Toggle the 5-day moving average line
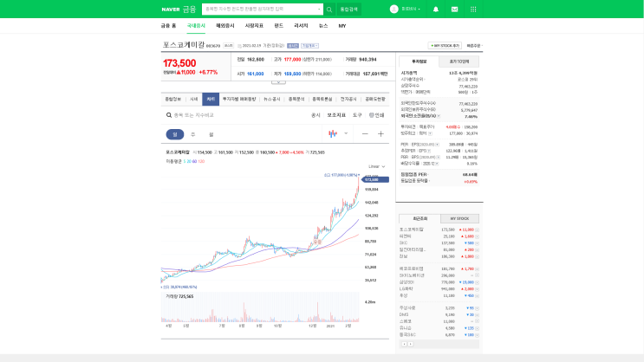The height and width of the screenshot is (362, 644). tap(185, 161)
